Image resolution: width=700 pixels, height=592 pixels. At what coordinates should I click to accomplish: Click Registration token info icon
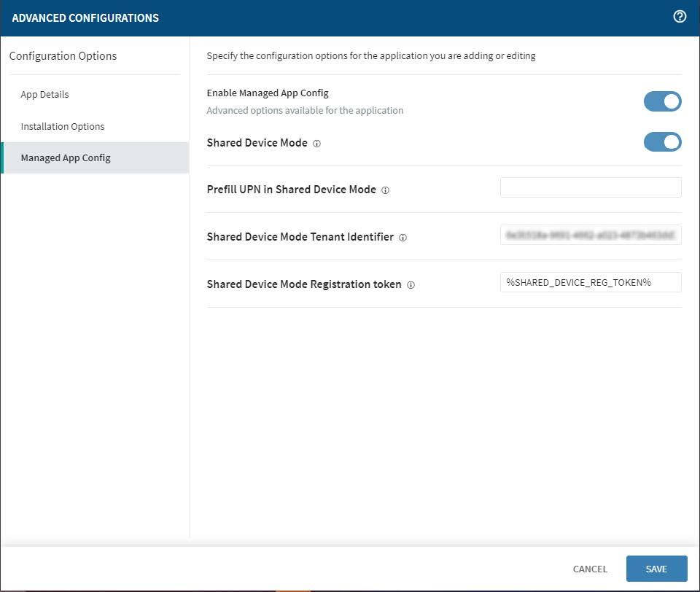pos(411,285)
